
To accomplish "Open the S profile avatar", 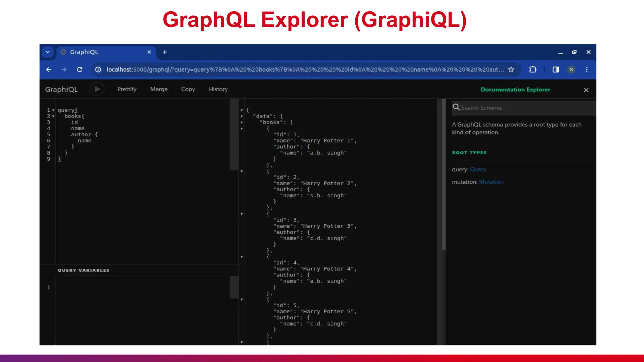I will pyautogui.click(x=571, y=69).
